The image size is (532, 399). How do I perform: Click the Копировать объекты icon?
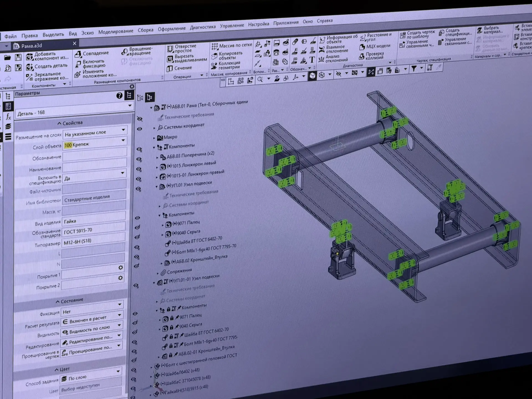click(x=214, y=56)
